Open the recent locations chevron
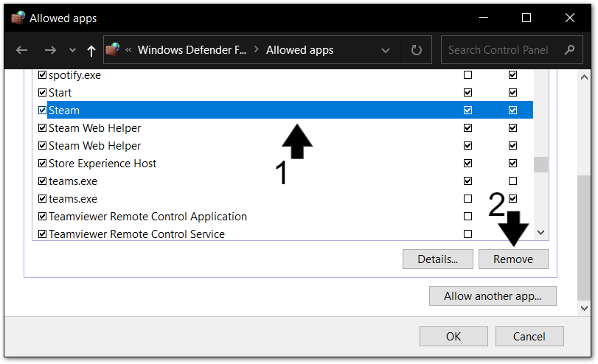598x364 pixels. [x=72, y=50]
